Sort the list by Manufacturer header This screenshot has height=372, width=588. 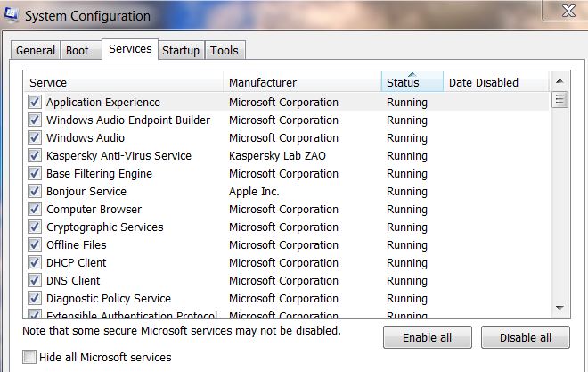(301, 82)
